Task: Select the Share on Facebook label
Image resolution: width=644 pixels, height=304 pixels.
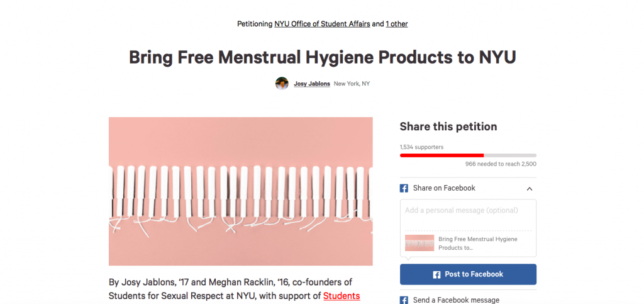Action: click(x=444, y=188)
